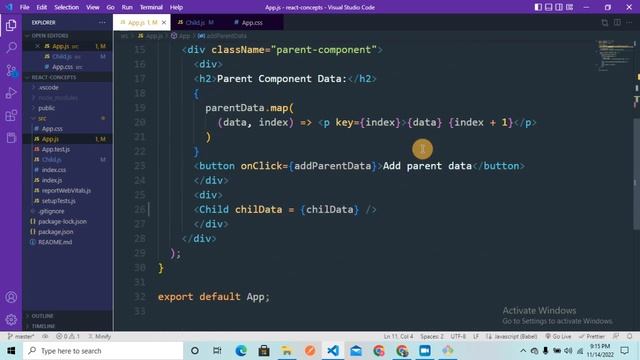The height and width of the screenshot is (360, 640).
Task: Open the Extensions view
Action: [11, 116]
